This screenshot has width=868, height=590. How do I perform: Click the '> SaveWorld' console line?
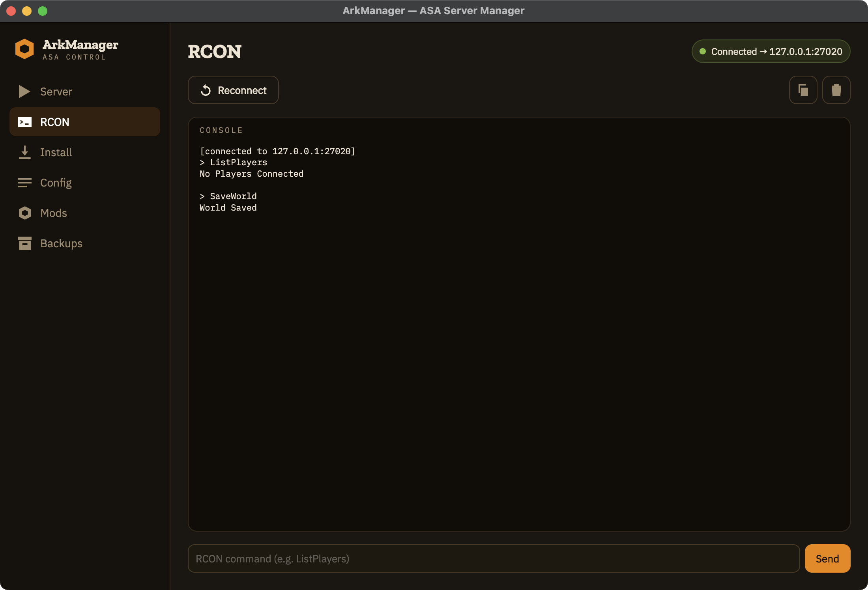pyautogui.click(x=228, y=196)
